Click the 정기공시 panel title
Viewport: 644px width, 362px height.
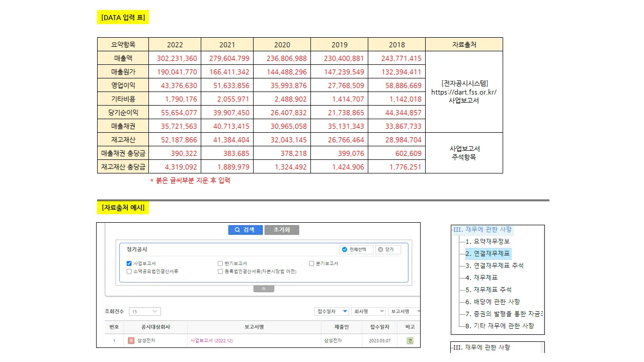click(137, 249)
